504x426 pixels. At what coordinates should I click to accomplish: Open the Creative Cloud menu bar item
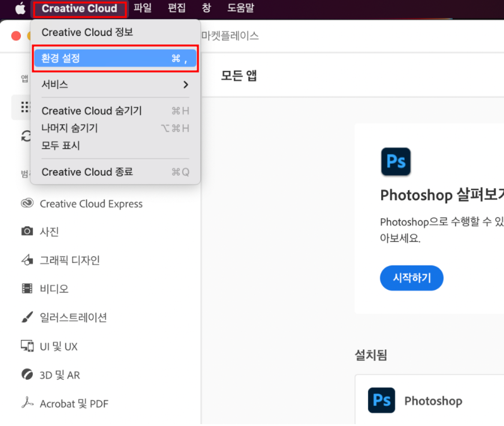coord(80,8)
